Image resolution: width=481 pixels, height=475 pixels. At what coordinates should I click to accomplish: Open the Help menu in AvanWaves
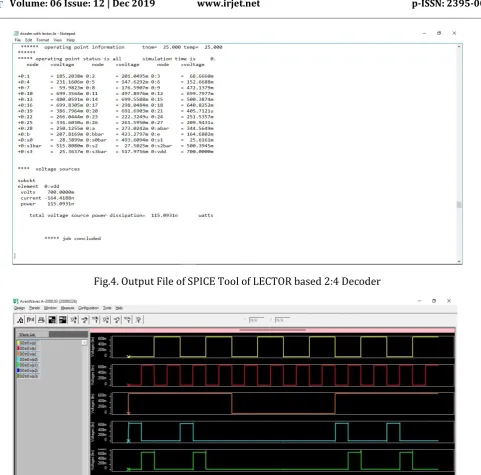(119, 308)
